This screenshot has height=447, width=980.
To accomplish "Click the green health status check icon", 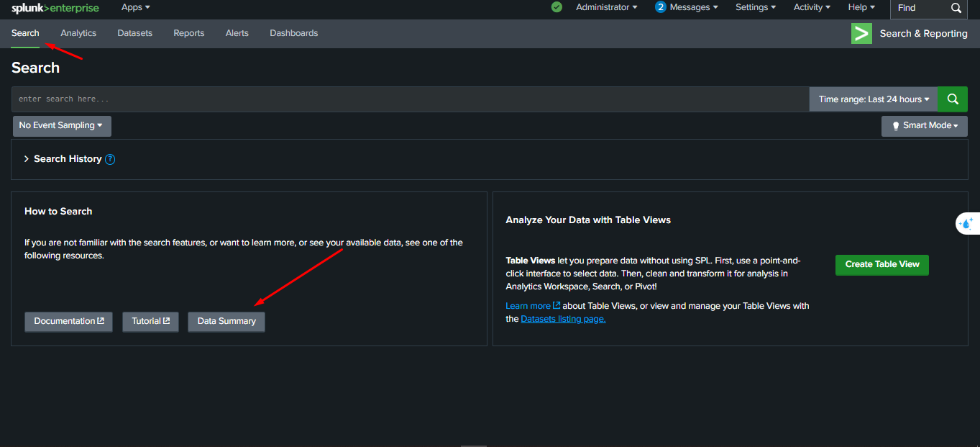I will click(x=556, y=7).
